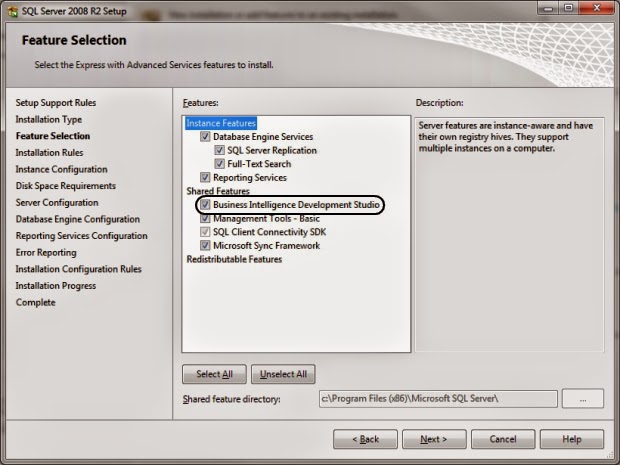The width and height of the screenshot is (620, 465).
Task: Select the Database Engine Services label
Action: coord(263,137)
